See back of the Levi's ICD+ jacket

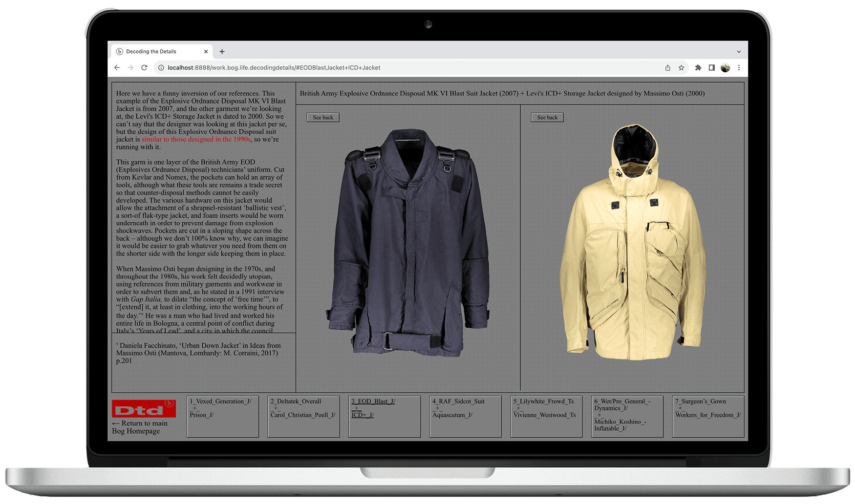tap(547, 117)
